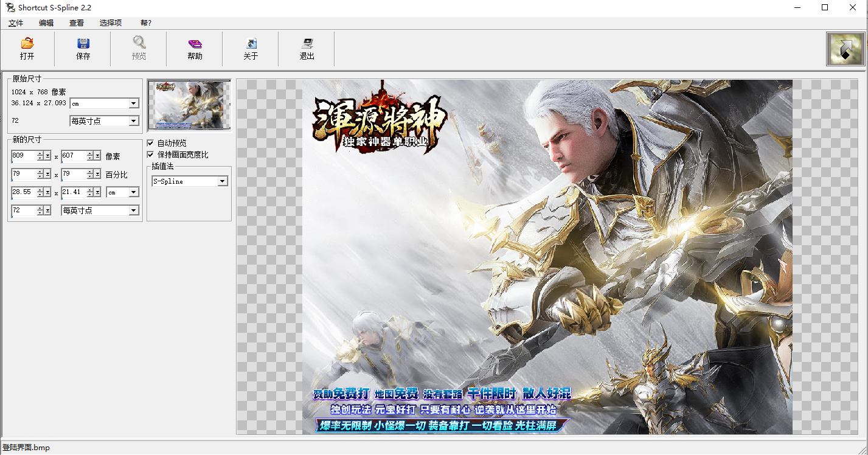Screen dimensions: 868x455
Task: Click the 1024 x 768 像素 original size text
Action: click(38, 92)
